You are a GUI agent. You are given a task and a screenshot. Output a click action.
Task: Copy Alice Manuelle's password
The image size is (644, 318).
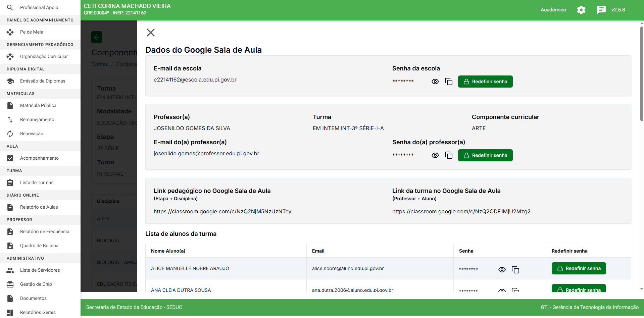coord(515,270)
